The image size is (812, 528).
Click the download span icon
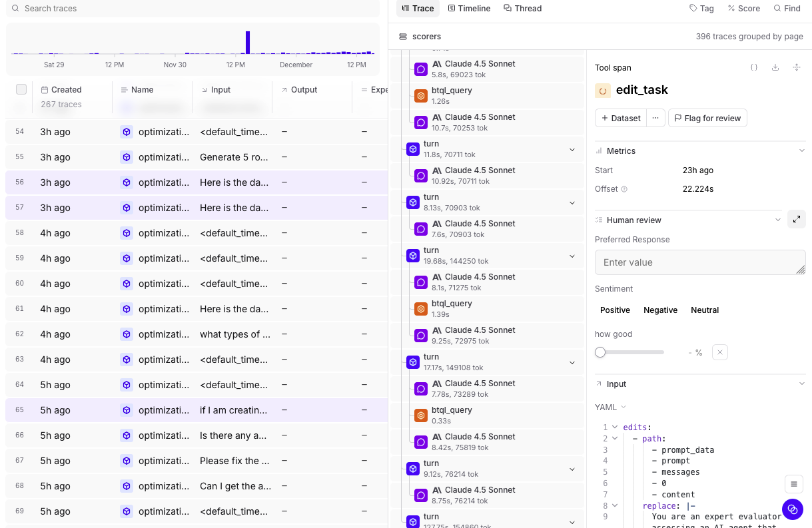pyautogui.click(x=775, y=67)
